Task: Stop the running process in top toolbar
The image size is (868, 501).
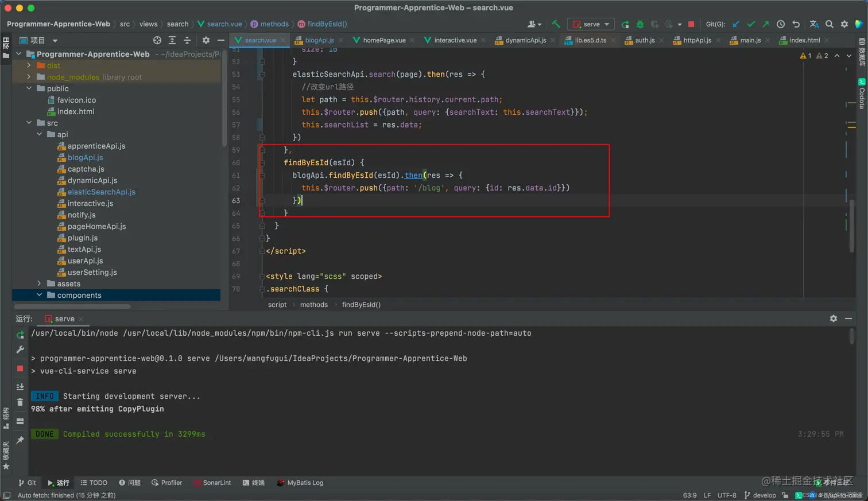Action: 691,24
